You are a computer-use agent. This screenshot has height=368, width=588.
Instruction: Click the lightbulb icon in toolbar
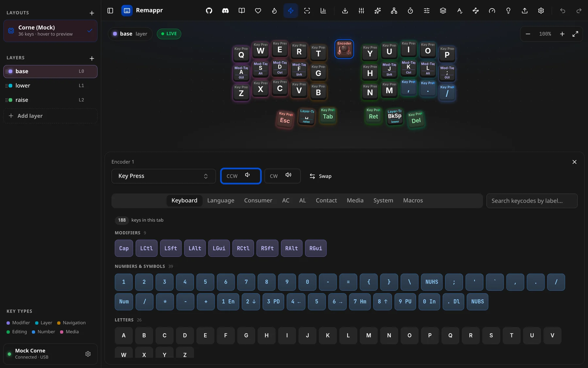pyautogui.click(x=508, y=11)
